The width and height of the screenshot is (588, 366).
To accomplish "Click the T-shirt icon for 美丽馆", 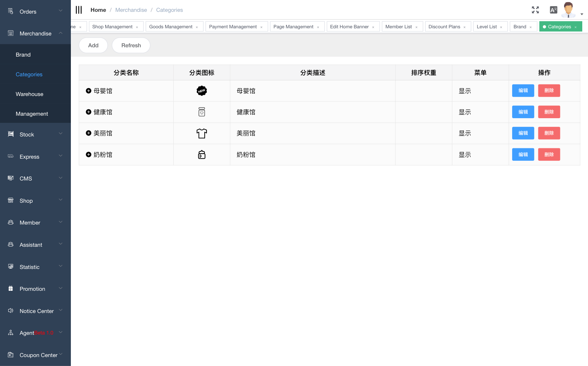I will click(x=202, y=134).
